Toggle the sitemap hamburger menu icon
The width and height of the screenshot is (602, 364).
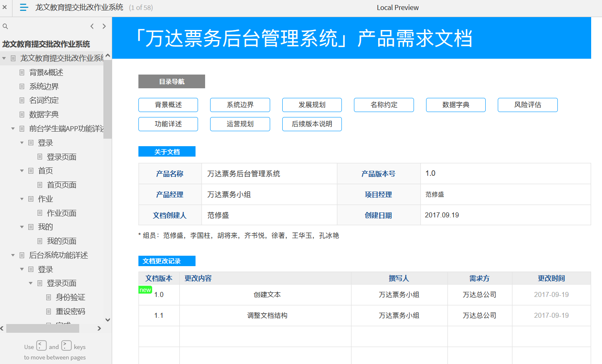[24, 7]
